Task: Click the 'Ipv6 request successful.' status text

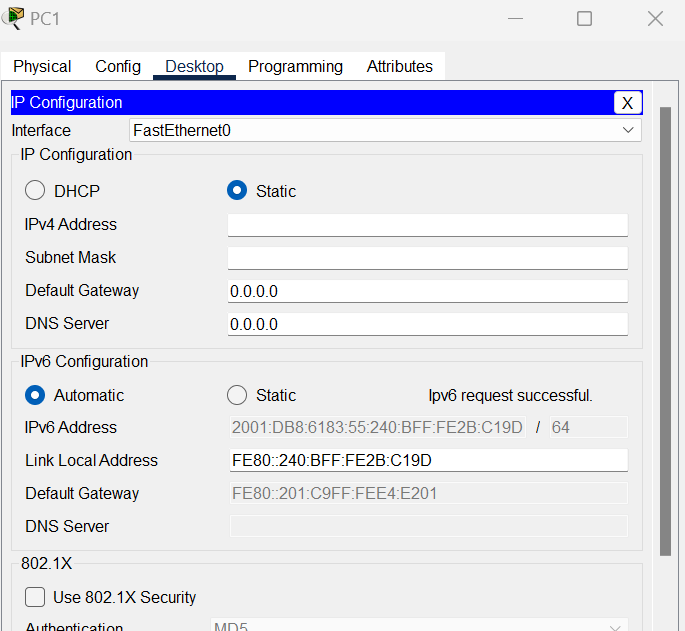Action: [510, 395]
